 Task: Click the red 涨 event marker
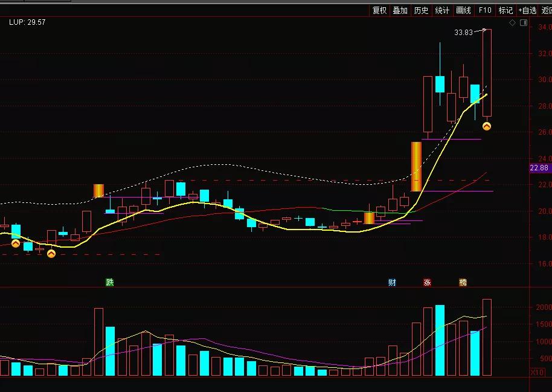tap(428, 282)
